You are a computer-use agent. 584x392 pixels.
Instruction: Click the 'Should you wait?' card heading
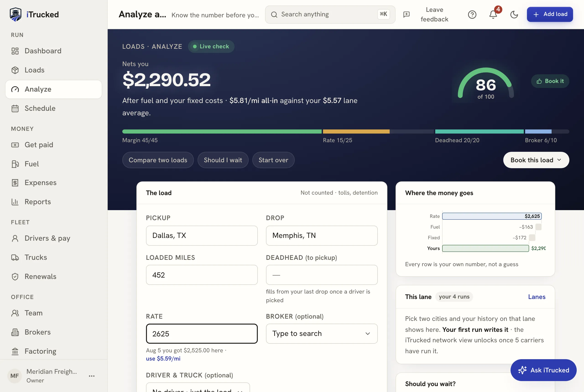pos(430,384)
